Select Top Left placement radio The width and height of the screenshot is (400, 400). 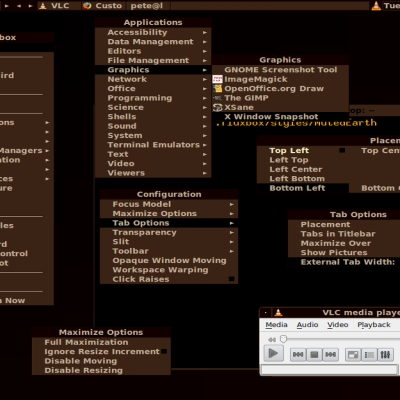(x=342, y=150)
